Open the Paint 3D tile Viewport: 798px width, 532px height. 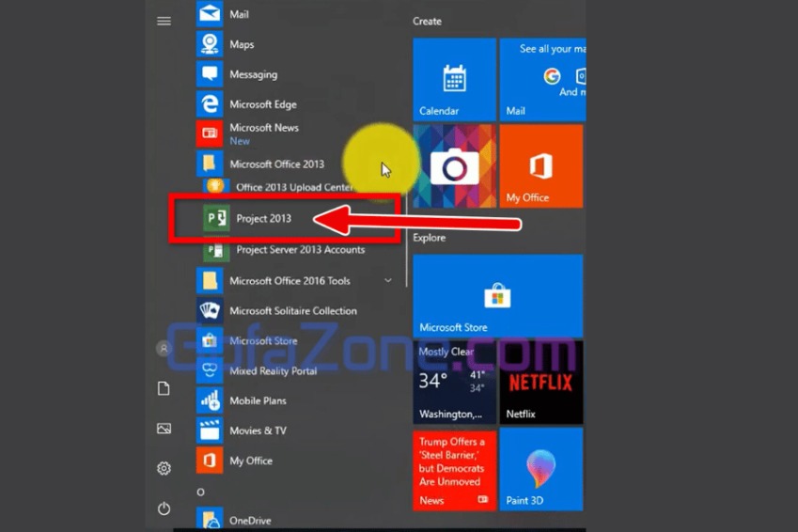pos(541,470)
